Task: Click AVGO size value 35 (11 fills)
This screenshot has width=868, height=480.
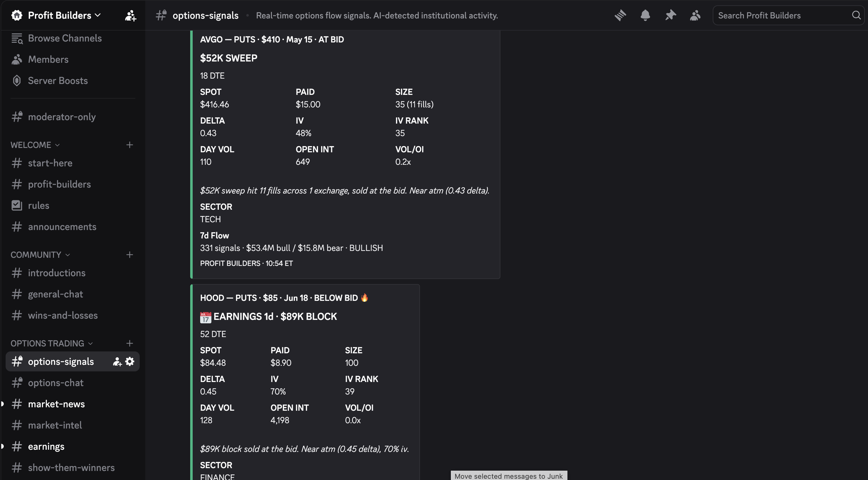Action: (x=414, y=104)
